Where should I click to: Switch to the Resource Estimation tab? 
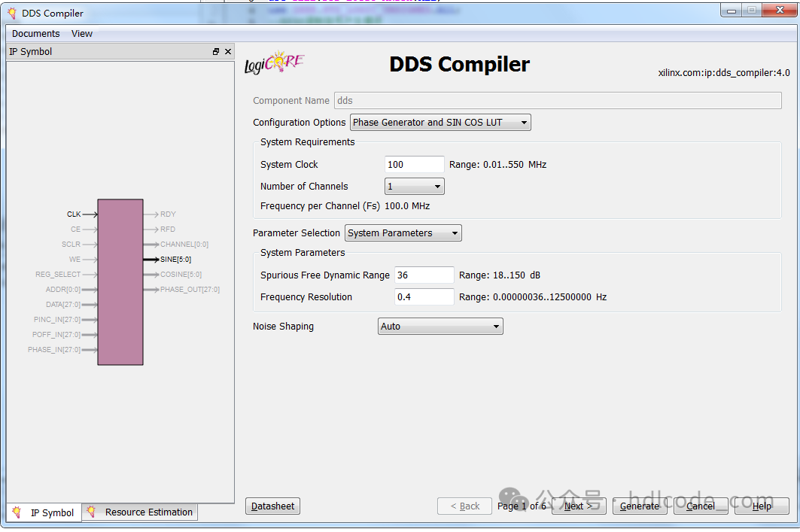pyautogui.click(x=140, y=512)
